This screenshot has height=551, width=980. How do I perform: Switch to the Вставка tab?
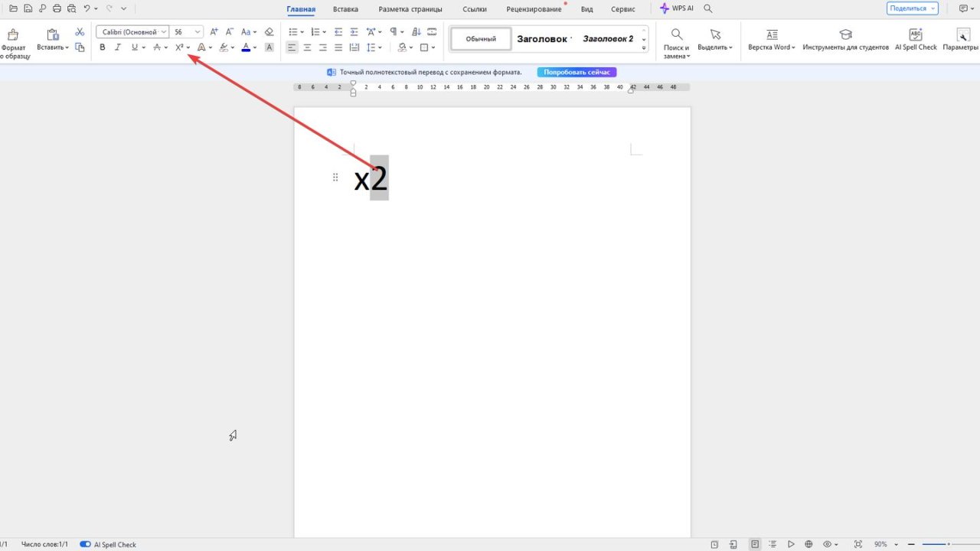345,9
